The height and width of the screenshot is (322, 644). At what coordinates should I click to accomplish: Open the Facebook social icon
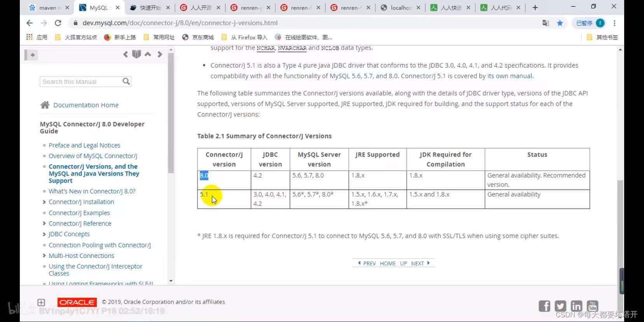[x=544, y=306]
